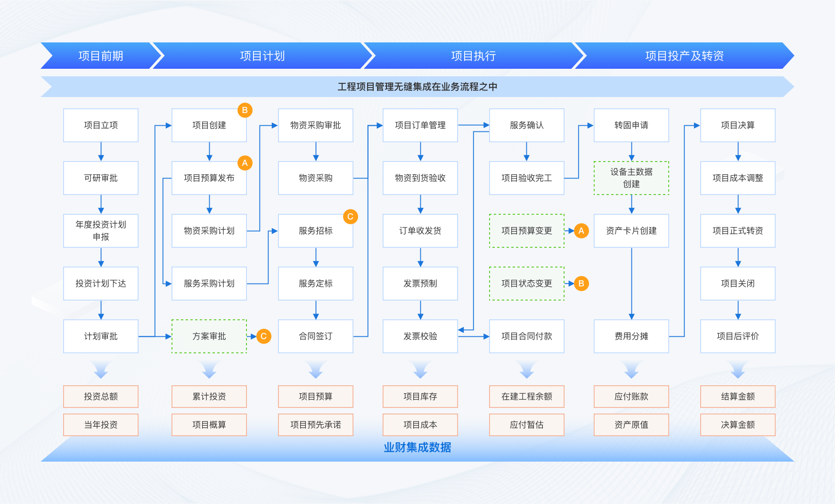The width and height of the screenshot is (835, 504).
Task: Open the 项目投产及转资 phase header
Action: (684, 56)
